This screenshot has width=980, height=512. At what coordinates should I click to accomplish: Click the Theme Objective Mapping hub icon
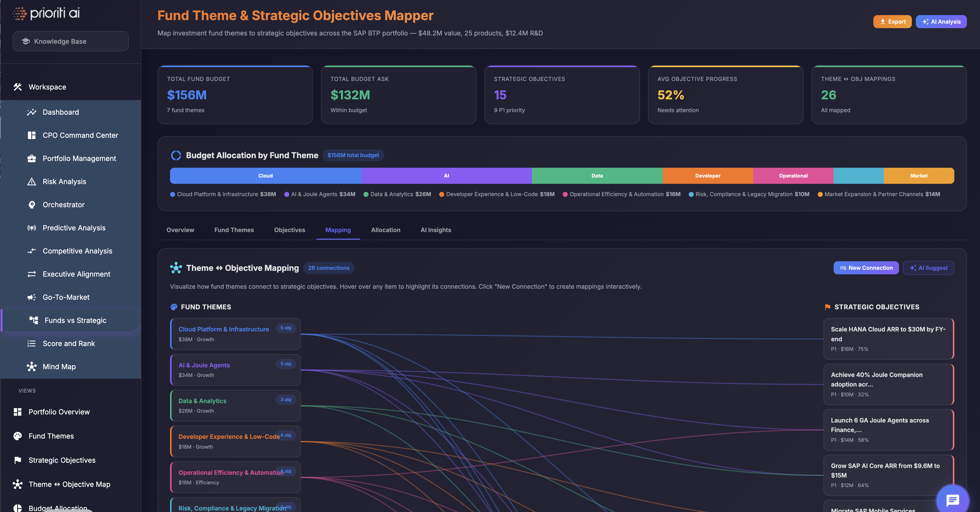(176, 268)
